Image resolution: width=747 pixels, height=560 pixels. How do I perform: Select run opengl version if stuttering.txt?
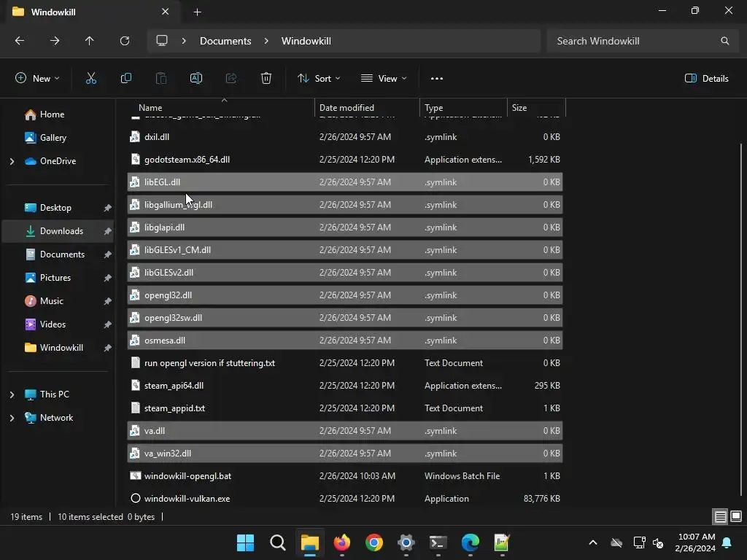345,363
